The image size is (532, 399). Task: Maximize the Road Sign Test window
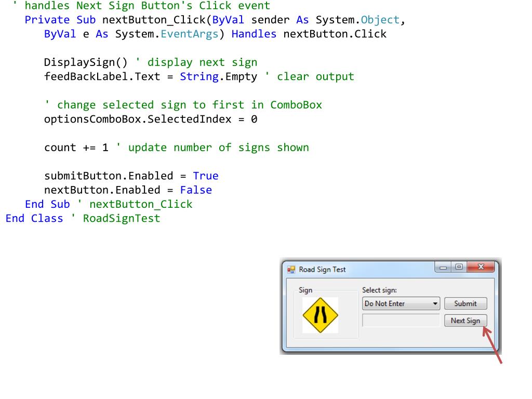[459, 267]
